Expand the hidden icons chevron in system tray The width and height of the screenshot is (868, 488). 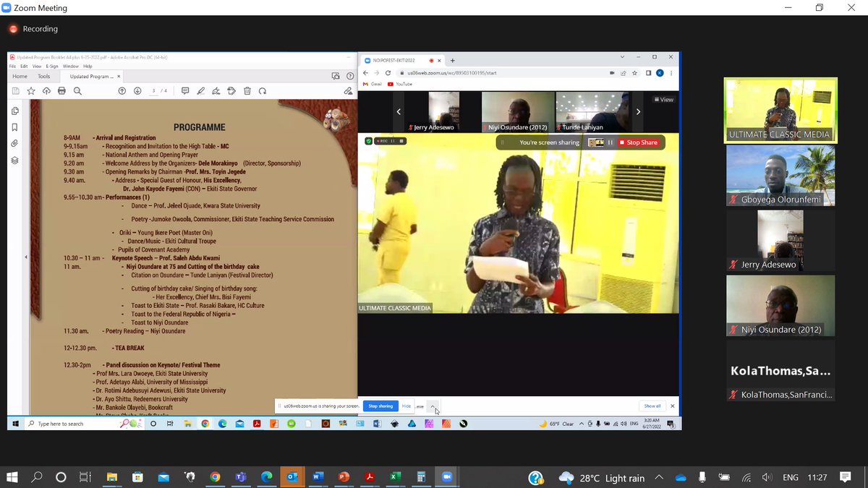click(659, 478)
